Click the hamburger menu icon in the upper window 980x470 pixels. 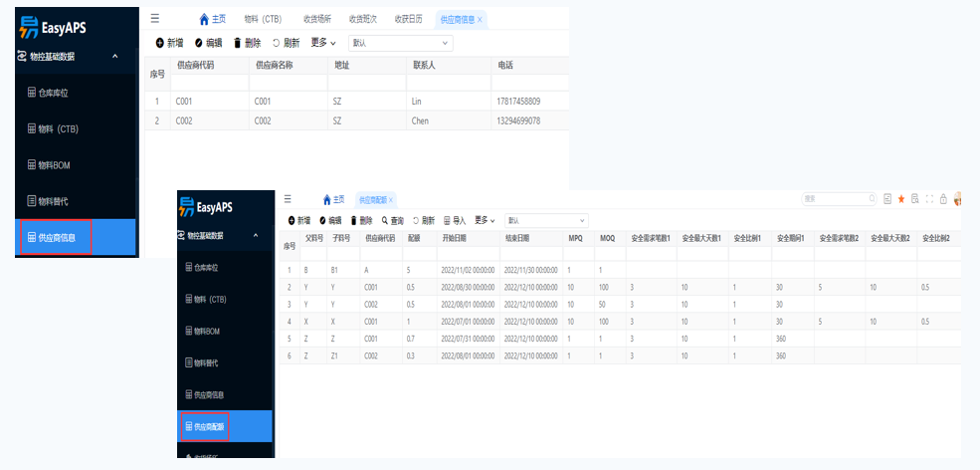[x=154, y=19]
